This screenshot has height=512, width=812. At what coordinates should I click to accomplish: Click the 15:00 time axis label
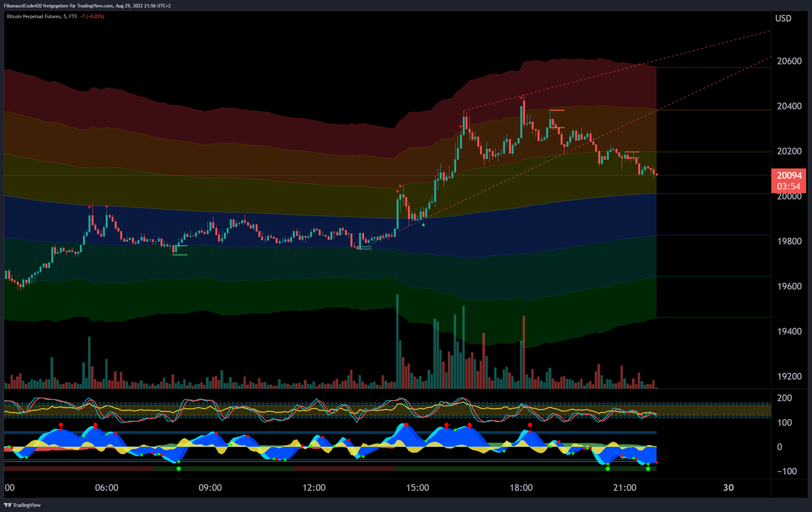(x=418, y=488)
